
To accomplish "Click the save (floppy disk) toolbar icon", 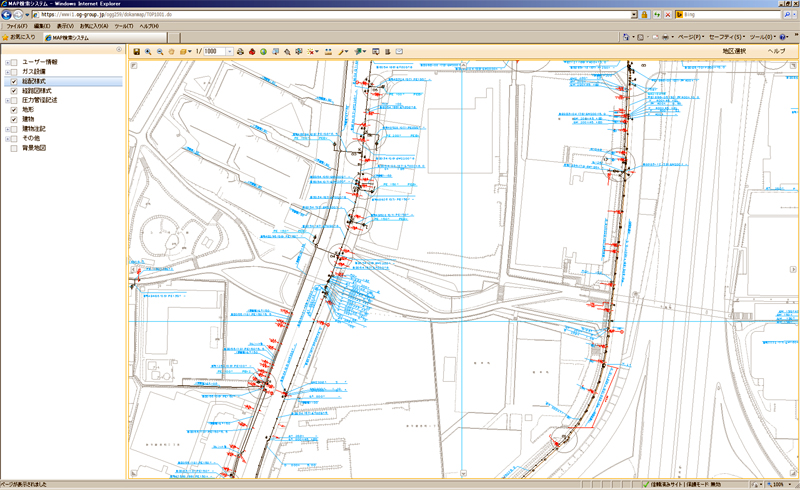I will [137, 51].
